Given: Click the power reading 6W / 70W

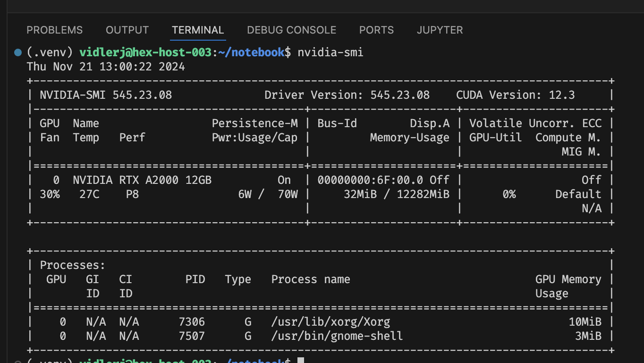Looking at the screenshot, I should click(x=268, y=194).
